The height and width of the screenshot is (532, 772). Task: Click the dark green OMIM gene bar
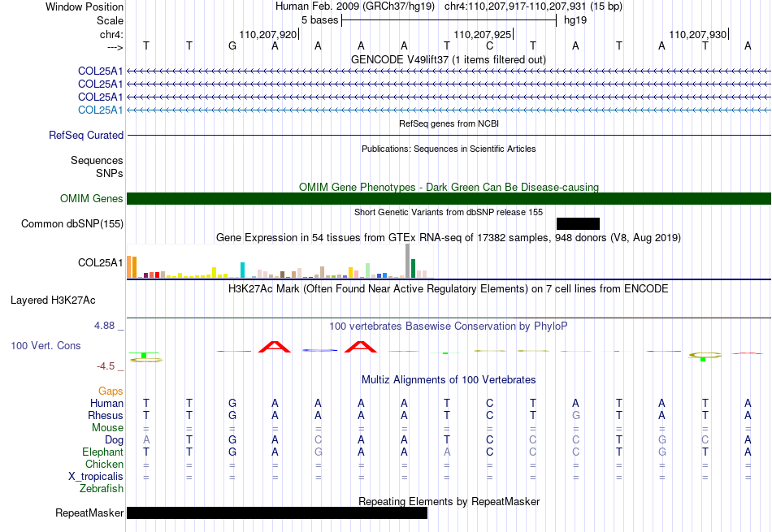click(x=449, y=198)
